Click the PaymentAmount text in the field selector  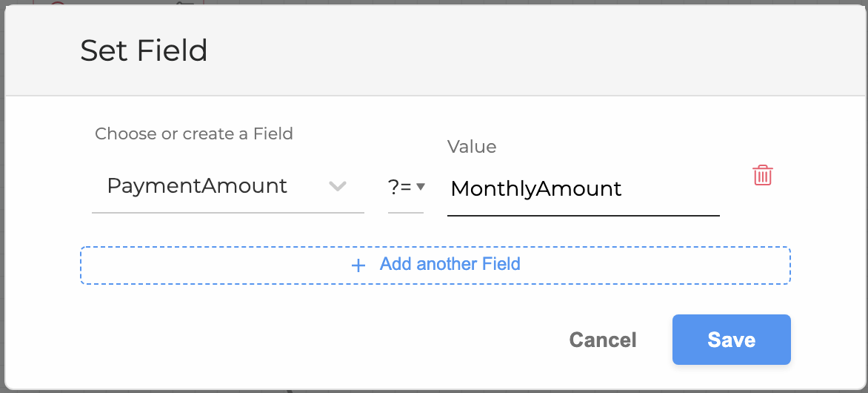(197, 185)
